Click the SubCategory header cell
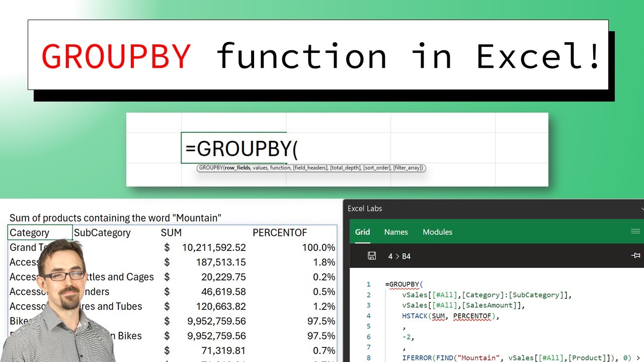 click(x=102, y=233)
